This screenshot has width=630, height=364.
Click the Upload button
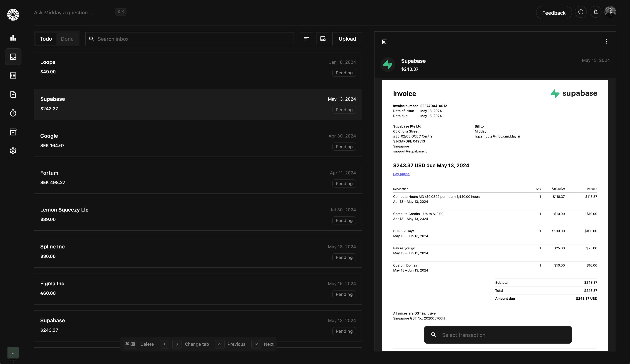(x=347, y=39)
